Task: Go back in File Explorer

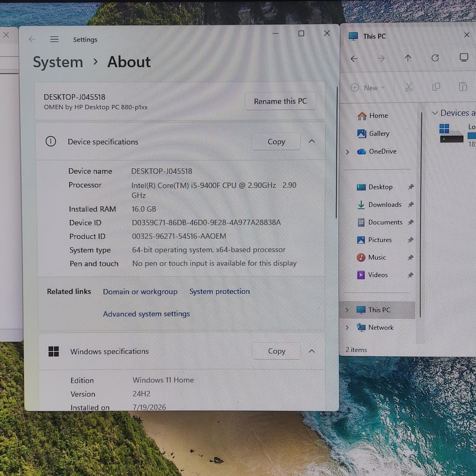Action: coord(354,59)
